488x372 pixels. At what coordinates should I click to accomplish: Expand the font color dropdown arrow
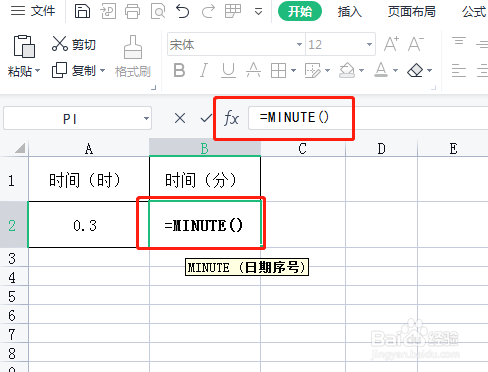[396, 70]
